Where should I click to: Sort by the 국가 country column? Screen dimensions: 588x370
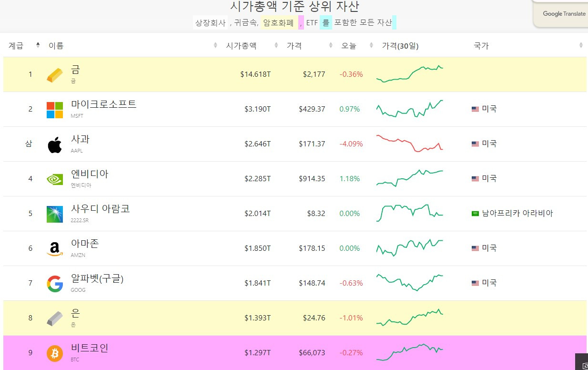pyautogui.click(x=527, y=46)
